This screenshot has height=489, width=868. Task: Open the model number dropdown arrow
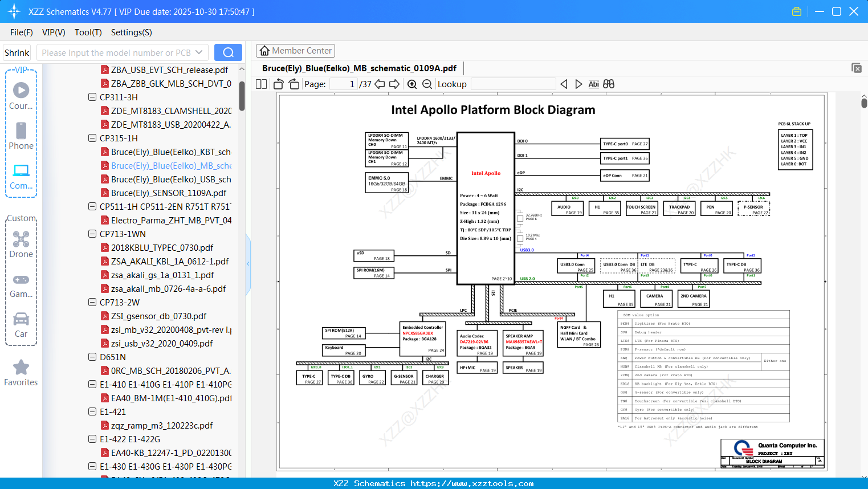click(199, 52)
